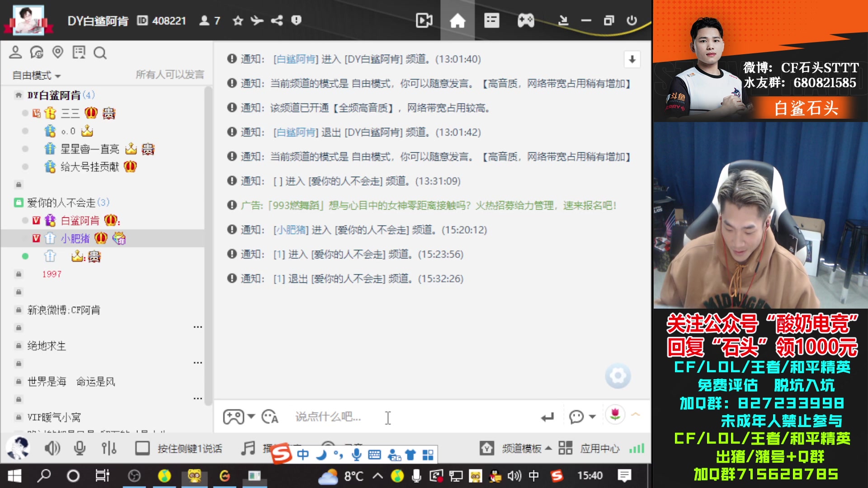Open the user list person icon
The image size is (868, 488).
(x=15, y=52)
